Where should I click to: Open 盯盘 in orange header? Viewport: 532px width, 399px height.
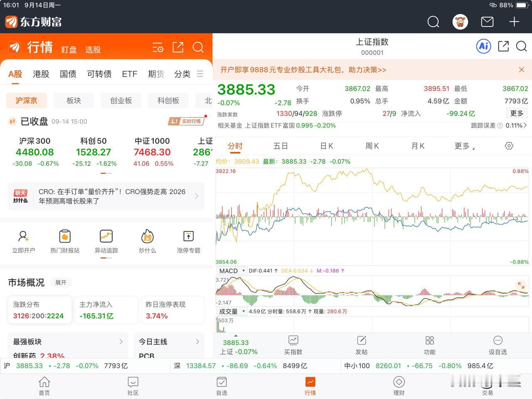coord(69,50)
